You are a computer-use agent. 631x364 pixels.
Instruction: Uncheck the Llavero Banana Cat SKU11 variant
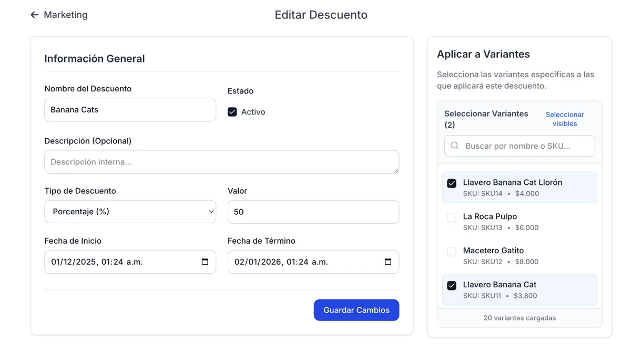[x=452, y=286]
